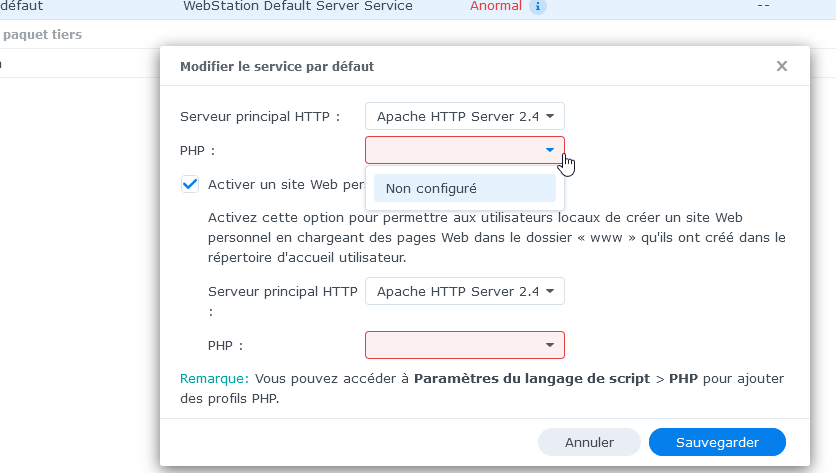The image size is (836, 473).
Task: Select the WebStation Default Server Service row
Action: [x=418, y=6]
